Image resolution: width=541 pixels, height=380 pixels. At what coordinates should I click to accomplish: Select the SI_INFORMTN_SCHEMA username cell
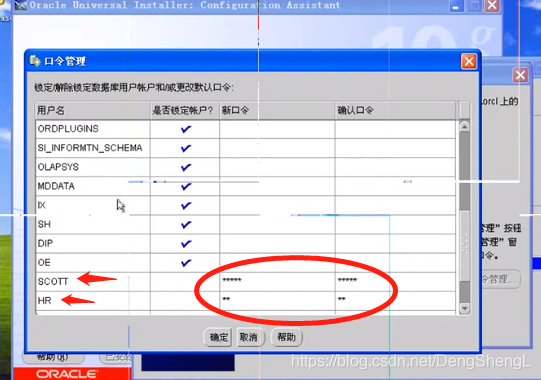coord(93,148)
